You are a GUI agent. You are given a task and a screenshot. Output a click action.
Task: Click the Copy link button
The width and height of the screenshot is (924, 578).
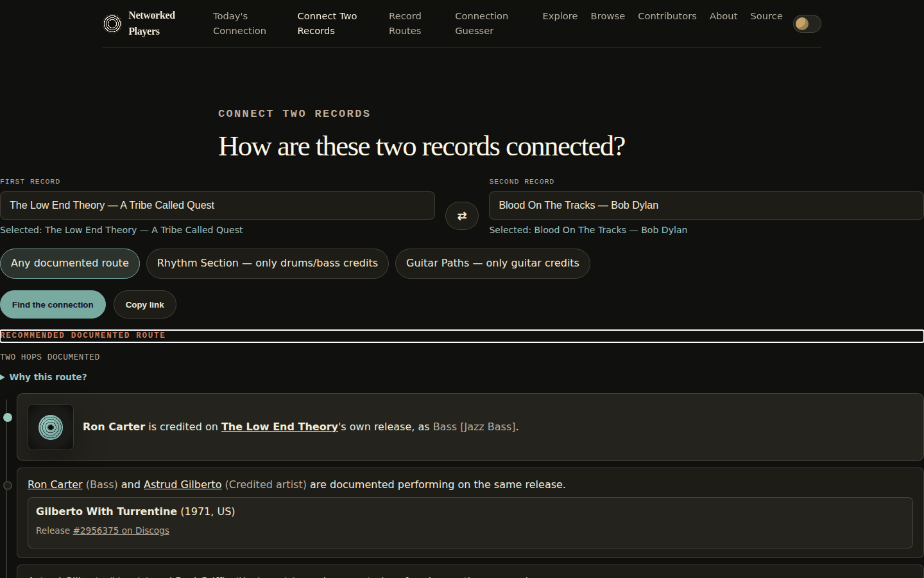click(x=145, y=304)
